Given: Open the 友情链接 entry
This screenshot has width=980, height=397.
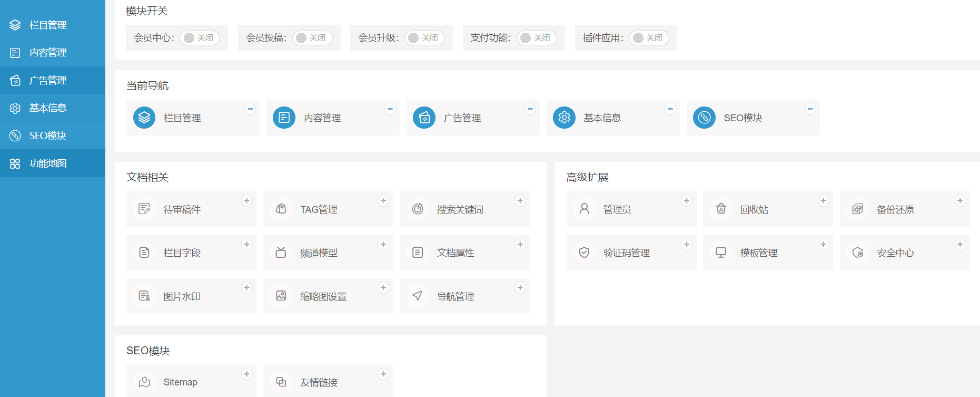Looking at the screenshot, I should [319, 382].
